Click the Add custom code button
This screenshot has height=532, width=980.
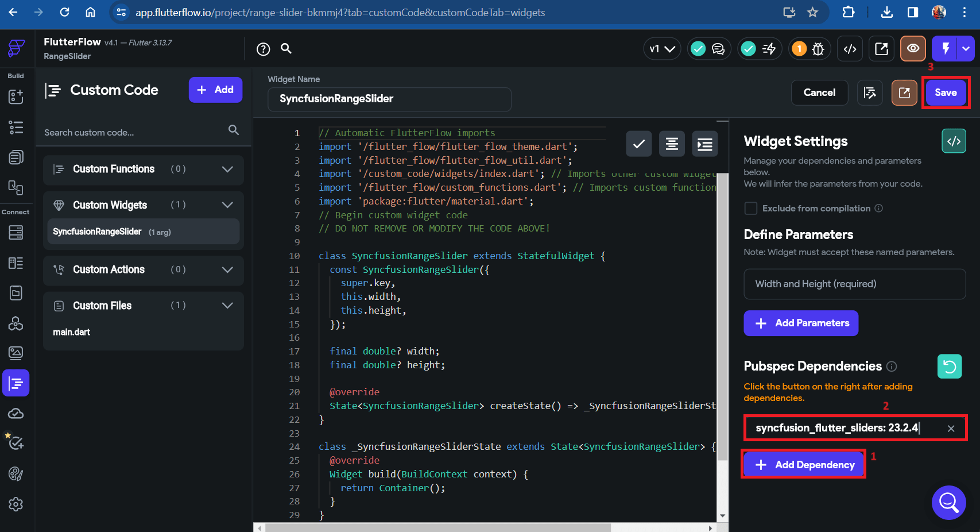point(215,90)
